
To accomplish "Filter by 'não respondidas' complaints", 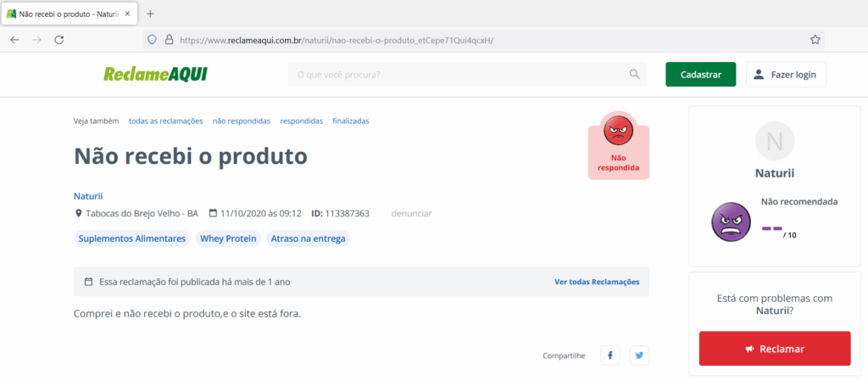I will pyautogui.click(x=242, y=120).
